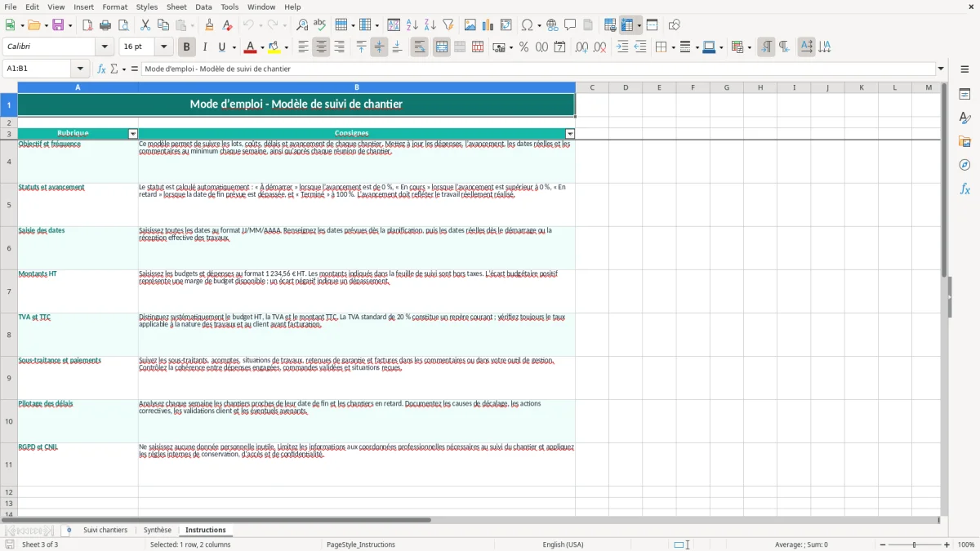
Task: Click the Sidebar Settings menu button
Action: [964, 69]
